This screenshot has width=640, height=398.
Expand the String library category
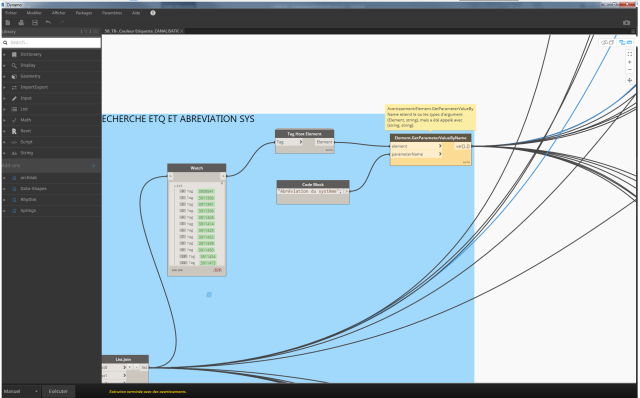click(x=4, y=153)
